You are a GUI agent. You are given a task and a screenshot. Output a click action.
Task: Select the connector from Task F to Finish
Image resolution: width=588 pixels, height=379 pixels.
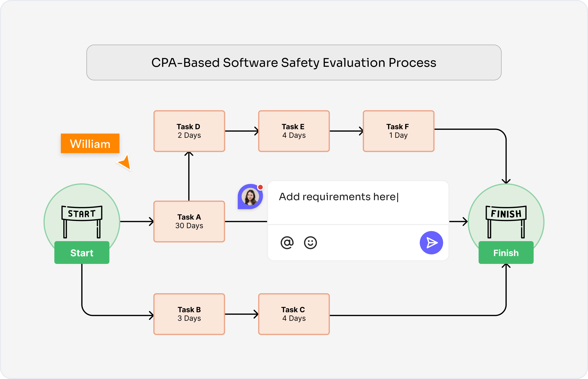coord(506,158)
